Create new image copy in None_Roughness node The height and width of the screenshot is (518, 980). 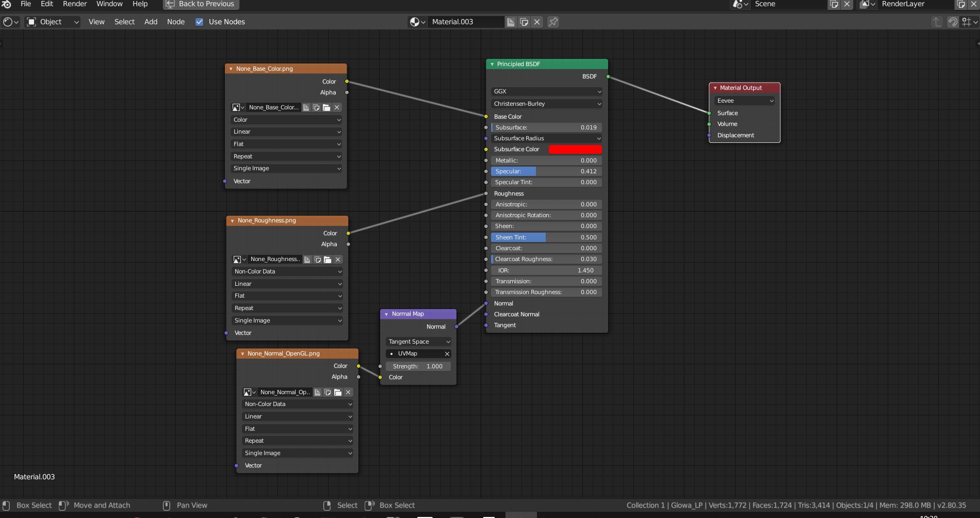[x=318, y=260]
